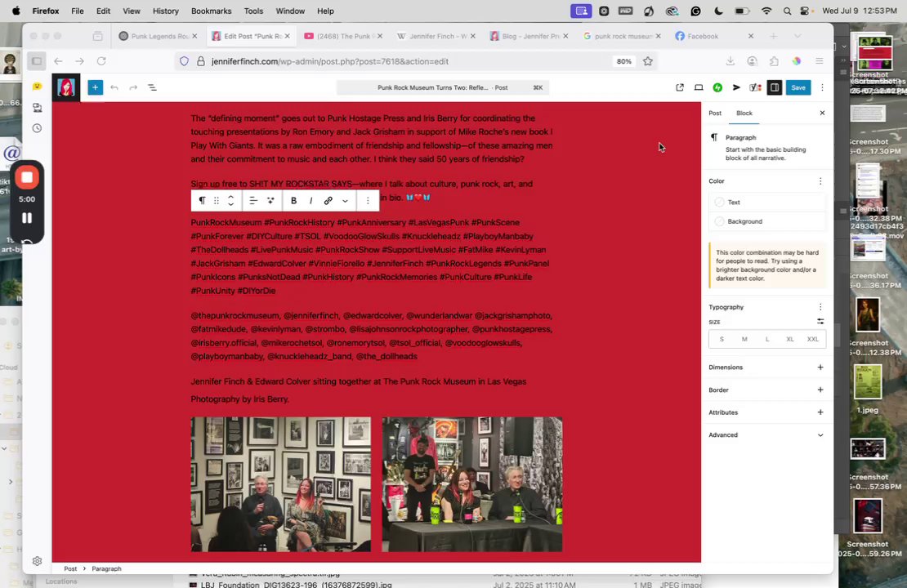Image resolution: width=907 pixels, height=588 pixels.
Task: Open Color options menu
Action: point(820,181)
